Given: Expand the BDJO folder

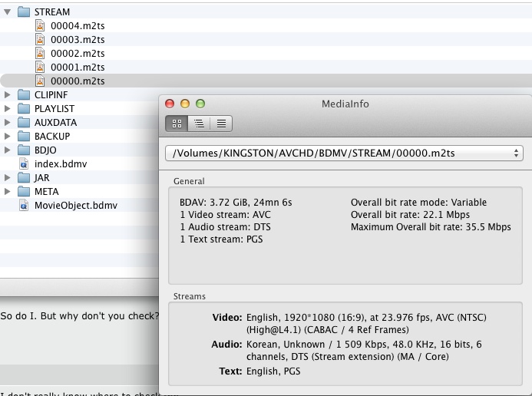Looking at the screenshot, I should pyautogui.click(x=8, y=150).
